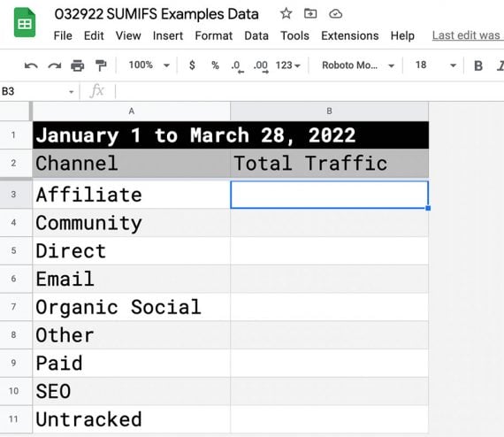504x437 pixels.
Task: Open the Last edit was link
Action: pyautogui.click(x=468, y=35)
